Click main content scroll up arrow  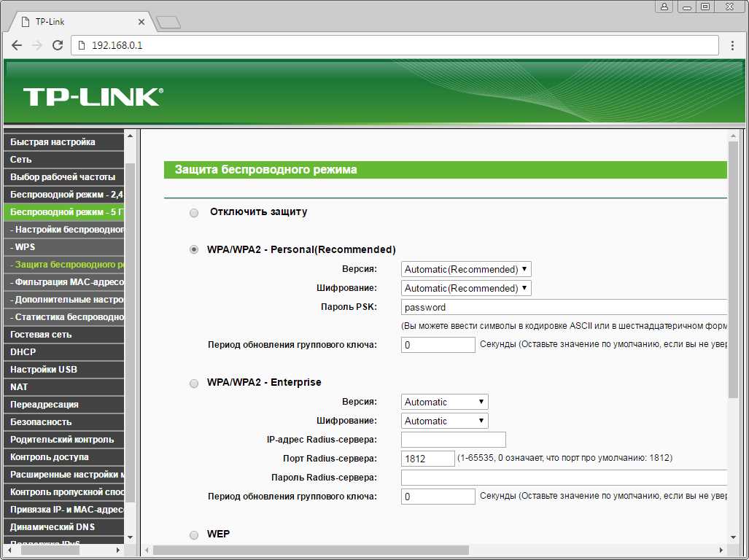point(733,136)
